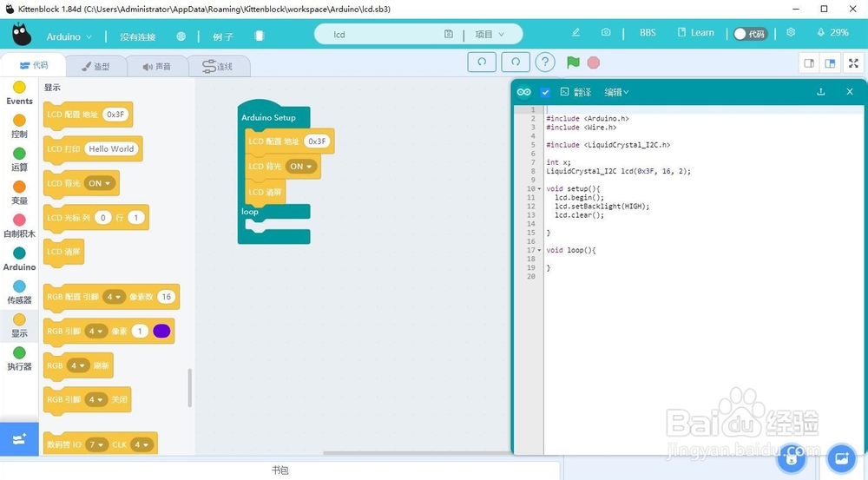Select the 自制积木 custom blocks category
Image resolution: width=868 pixels, height=480 pixels.
tap(19, 226)
